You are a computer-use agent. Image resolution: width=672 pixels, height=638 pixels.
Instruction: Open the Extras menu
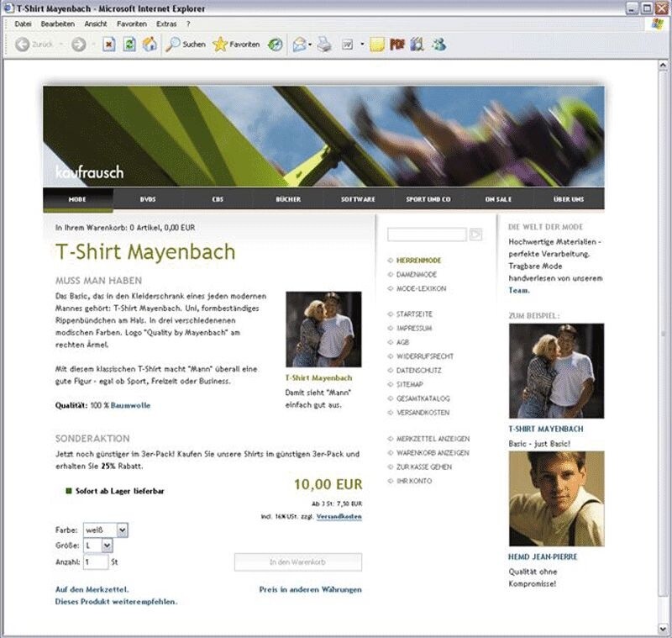coord(166,24)
